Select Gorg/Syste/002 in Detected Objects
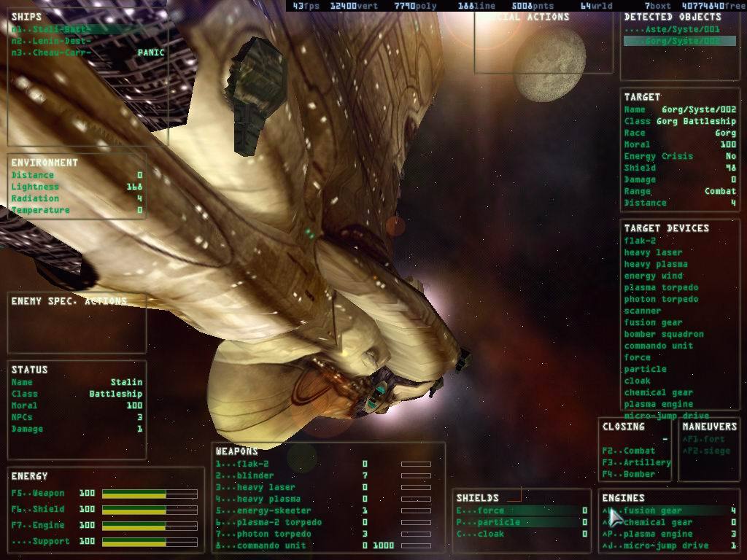Image resolution: width=747 pixels, height=560 pixels. point(671,42)
